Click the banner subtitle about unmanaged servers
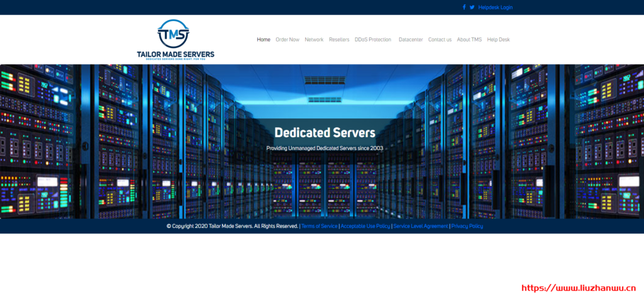 click(x=325, y=149)
